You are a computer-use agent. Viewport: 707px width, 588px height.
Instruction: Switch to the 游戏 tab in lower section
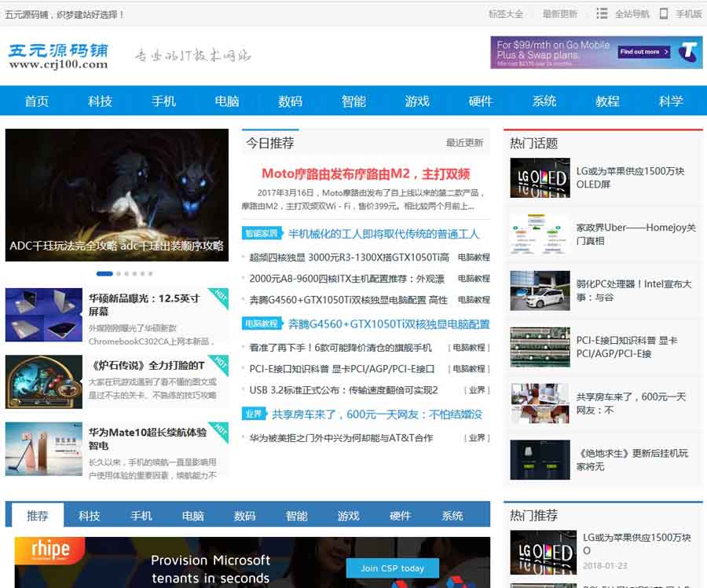pyautogui.click(x=348, y=516)
